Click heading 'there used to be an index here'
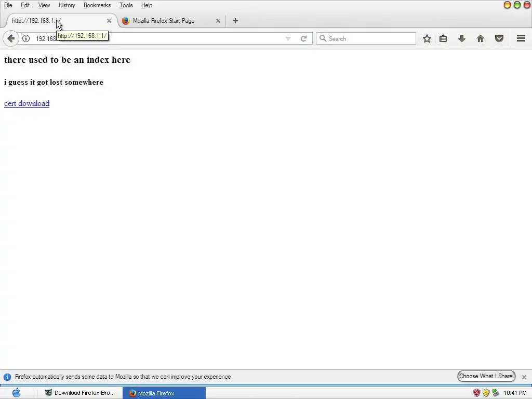532x399 pixels. click(x=67, y=60)
